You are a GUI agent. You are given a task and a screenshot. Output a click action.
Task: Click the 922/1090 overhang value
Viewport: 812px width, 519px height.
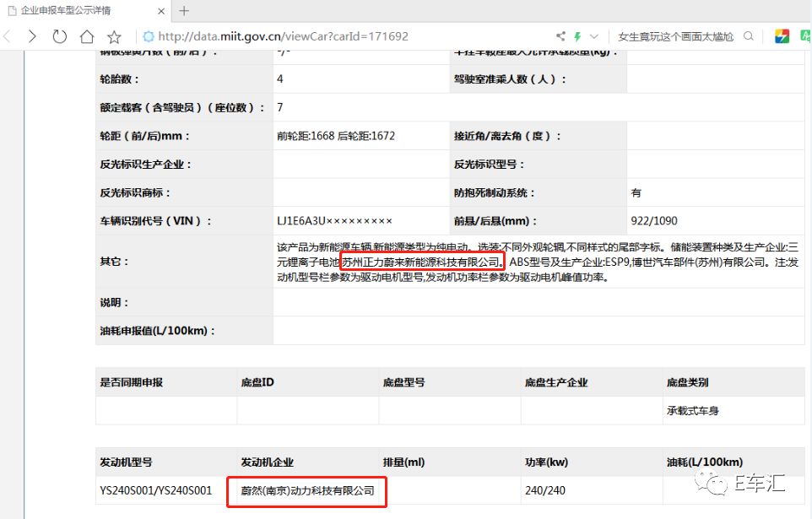654,221
